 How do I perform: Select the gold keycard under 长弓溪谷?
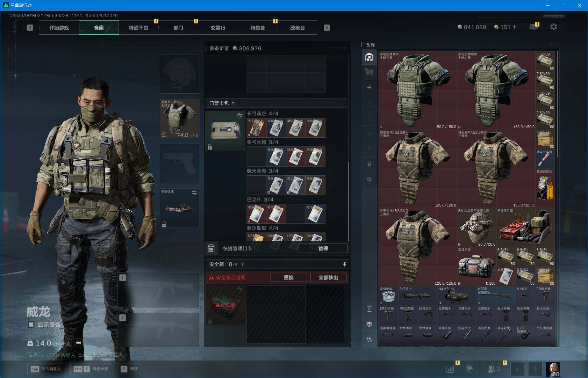tap(257, 128)
